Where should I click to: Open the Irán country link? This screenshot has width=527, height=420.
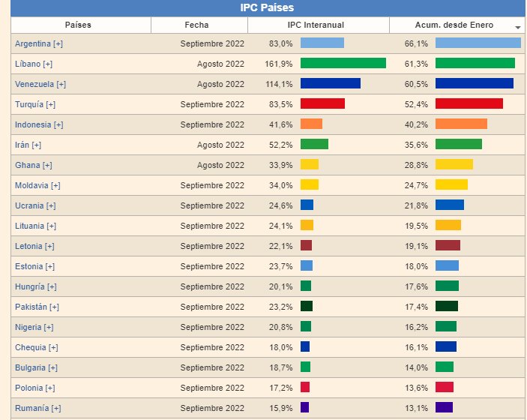tap(22, 145)
